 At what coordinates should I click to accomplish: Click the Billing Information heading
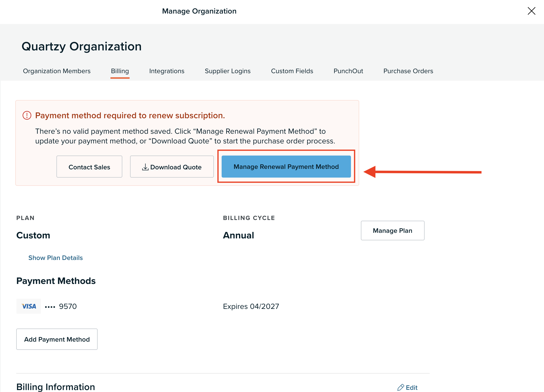click(x=56, y=387)
